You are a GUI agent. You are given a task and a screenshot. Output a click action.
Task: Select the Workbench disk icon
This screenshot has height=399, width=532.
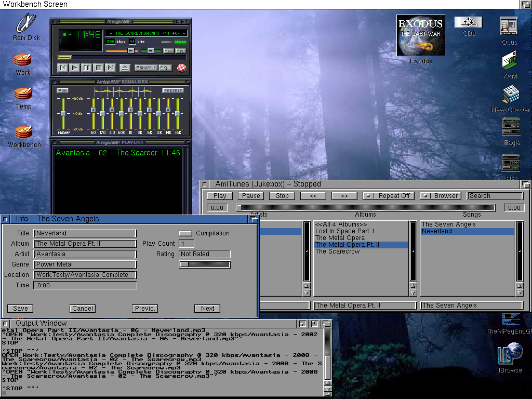(23, 132)
